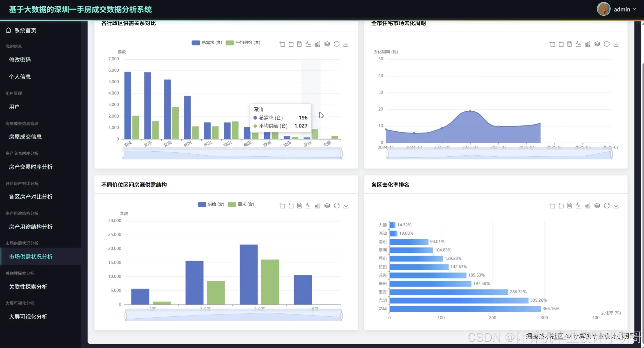Image resolution: width=644 pixels, height=348 pixels.
Task: Click left zoom handle under district chart
Action: (123, 154)
